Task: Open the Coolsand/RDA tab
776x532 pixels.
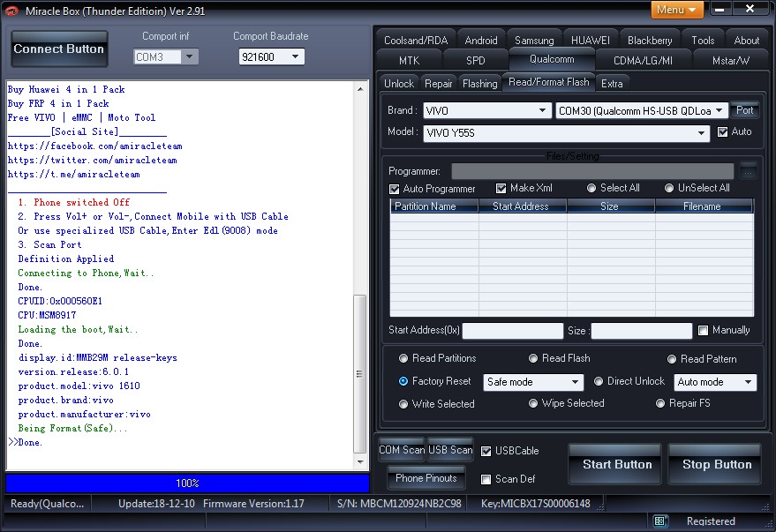Action: click(416, 41)
